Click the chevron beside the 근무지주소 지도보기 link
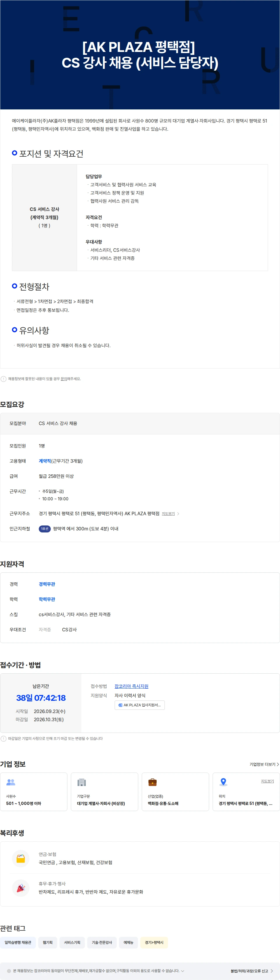This screenshot has width=280, height=980. [178, 513]
